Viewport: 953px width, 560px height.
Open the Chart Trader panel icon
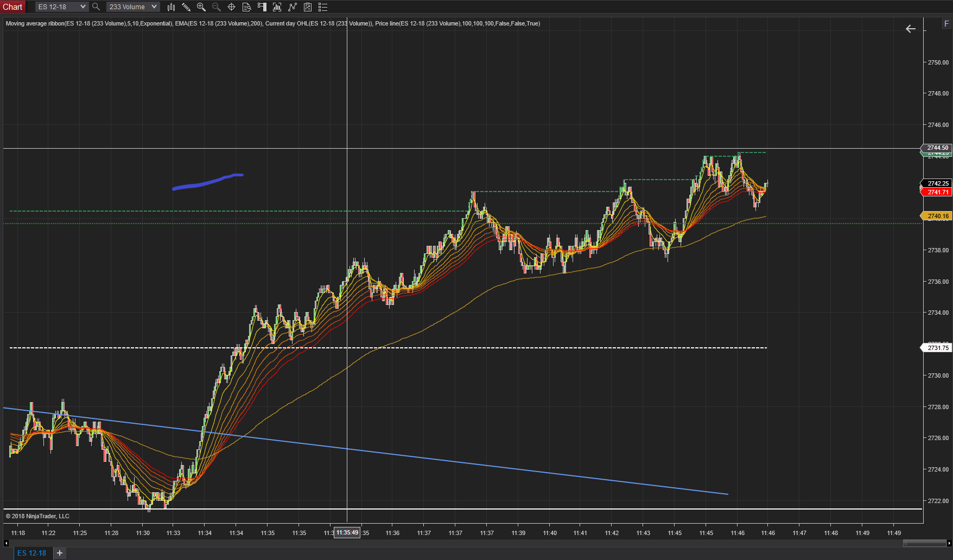262,7
